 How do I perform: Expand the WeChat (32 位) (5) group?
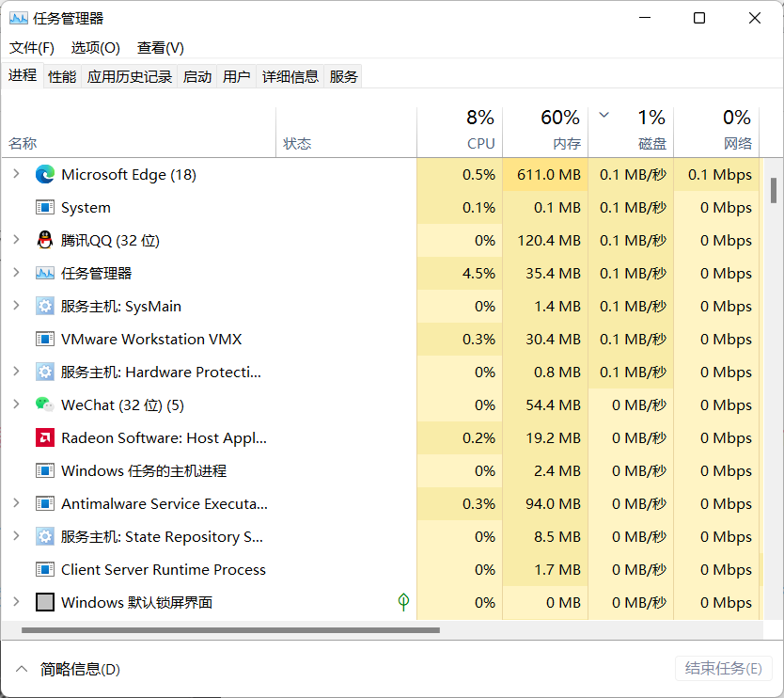coord(16,405)
